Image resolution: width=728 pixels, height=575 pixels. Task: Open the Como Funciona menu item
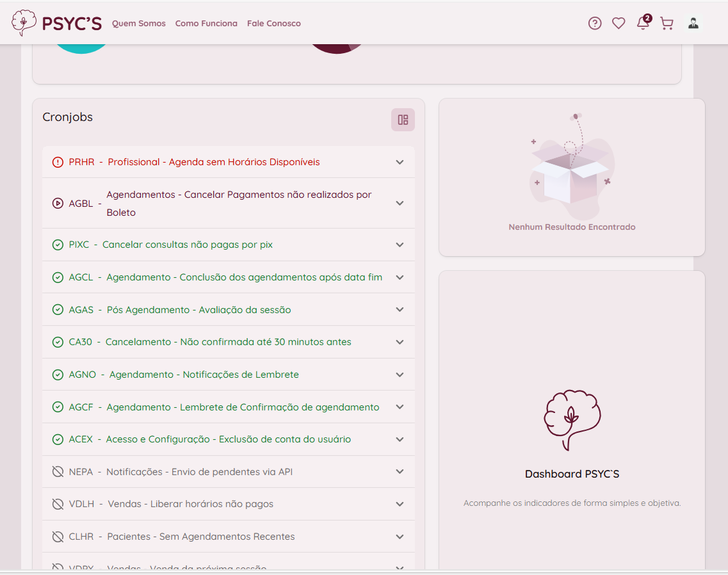tap(206, 24)
